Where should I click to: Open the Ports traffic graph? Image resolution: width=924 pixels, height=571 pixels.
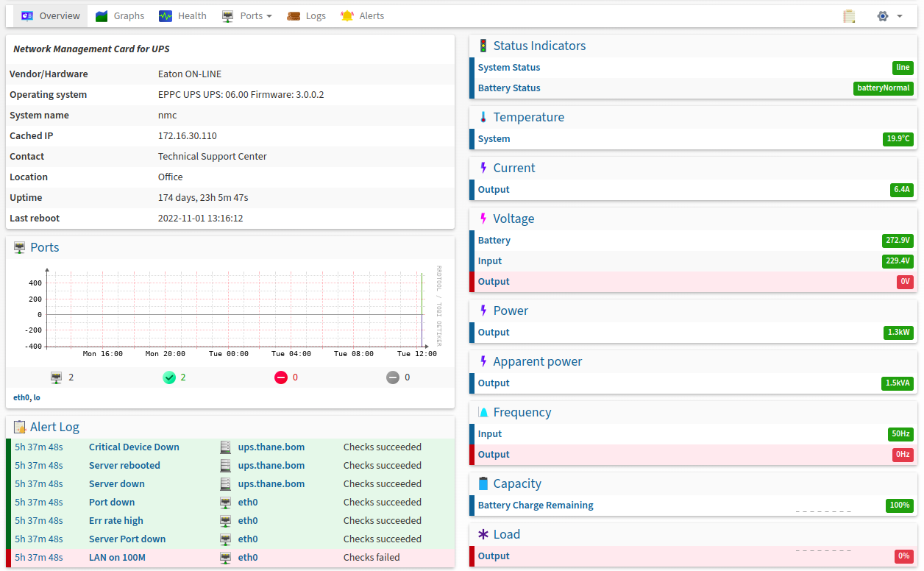(x=230, y=313)
